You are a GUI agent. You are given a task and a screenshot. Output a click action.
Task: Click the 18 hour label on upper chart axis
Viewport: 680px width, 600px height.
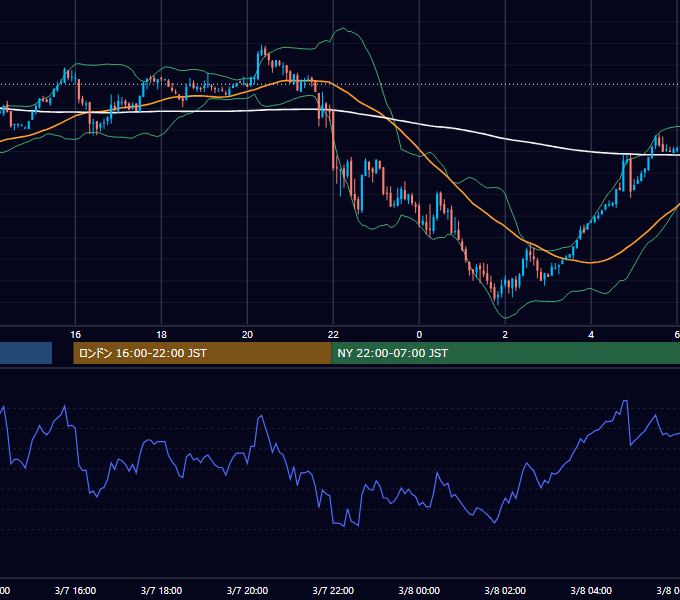161,335
